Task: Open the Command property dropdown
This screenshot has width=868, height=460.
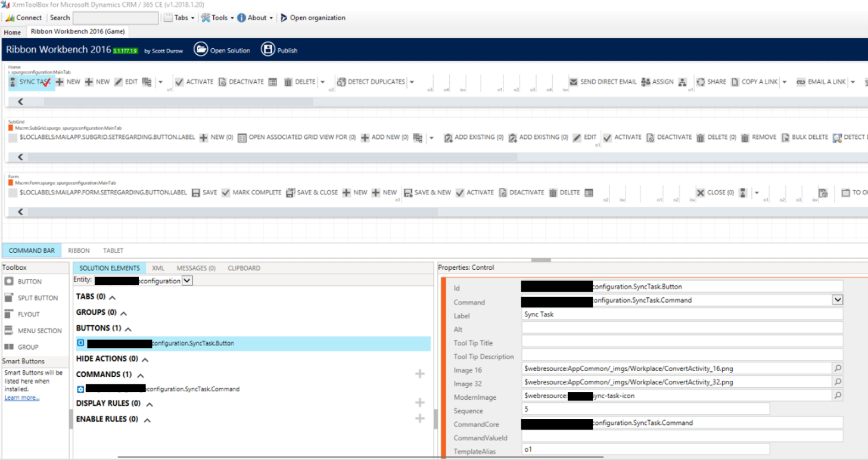Action: coord(838,300)
